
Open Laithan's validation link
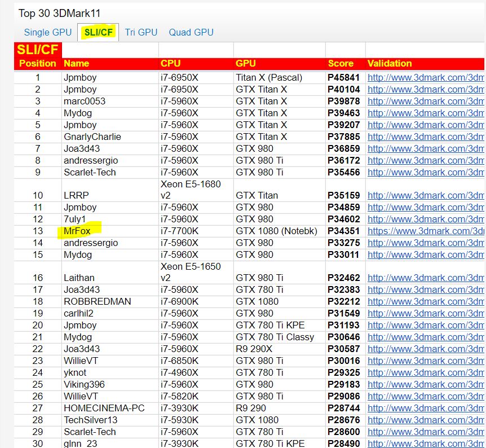(426, 278)
